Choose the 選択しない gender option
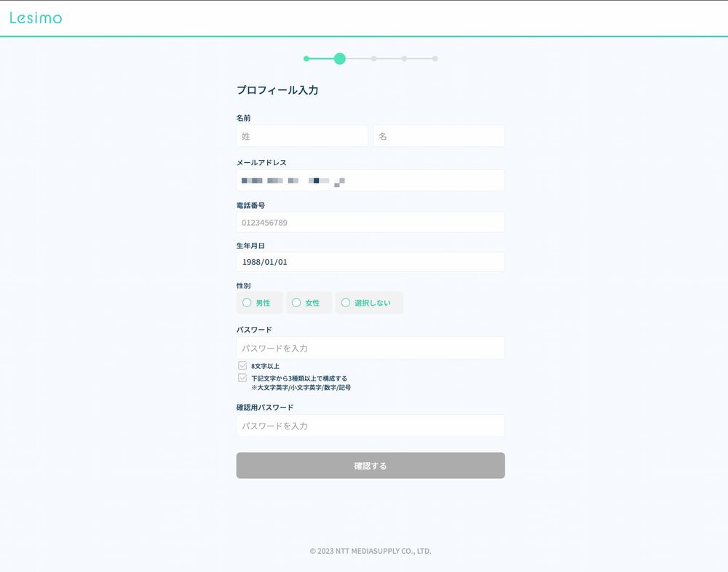728x572 pixels. click(346, 303)
